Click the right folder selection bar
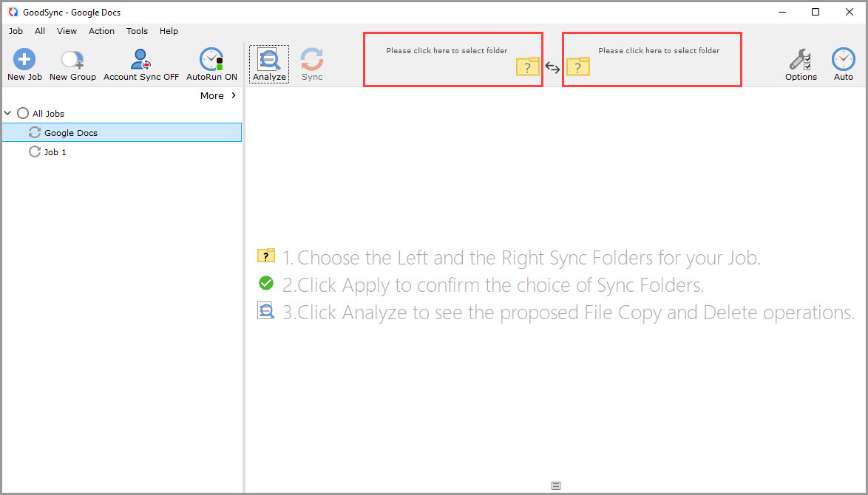 pos(658,50)
